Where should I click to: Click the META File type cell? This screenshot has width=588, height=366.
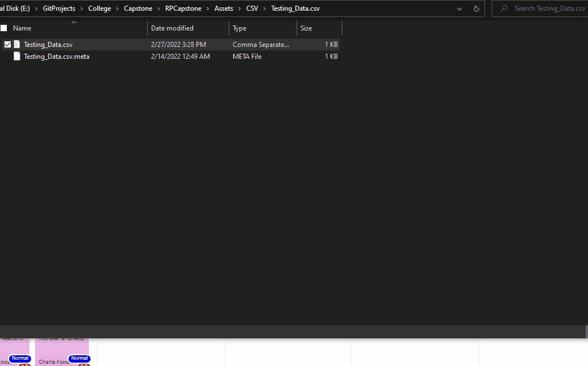point(247,57)
